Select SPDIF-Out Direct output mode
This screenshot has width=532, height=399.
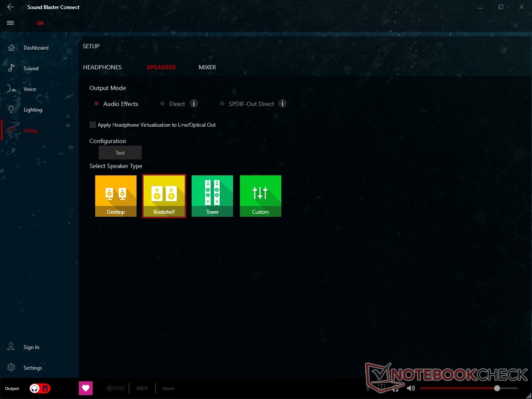pyautogui.click(x=247, y=104)
